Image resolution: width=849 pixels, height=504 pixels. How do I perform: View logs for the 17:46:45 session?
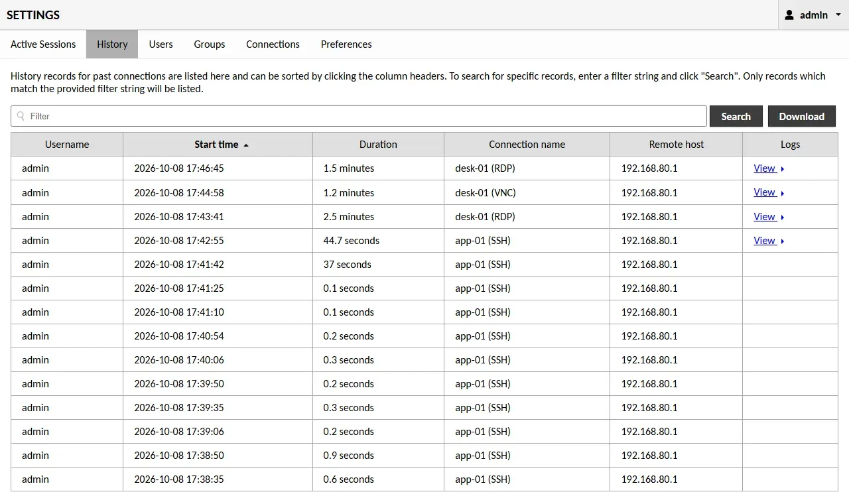765,168
